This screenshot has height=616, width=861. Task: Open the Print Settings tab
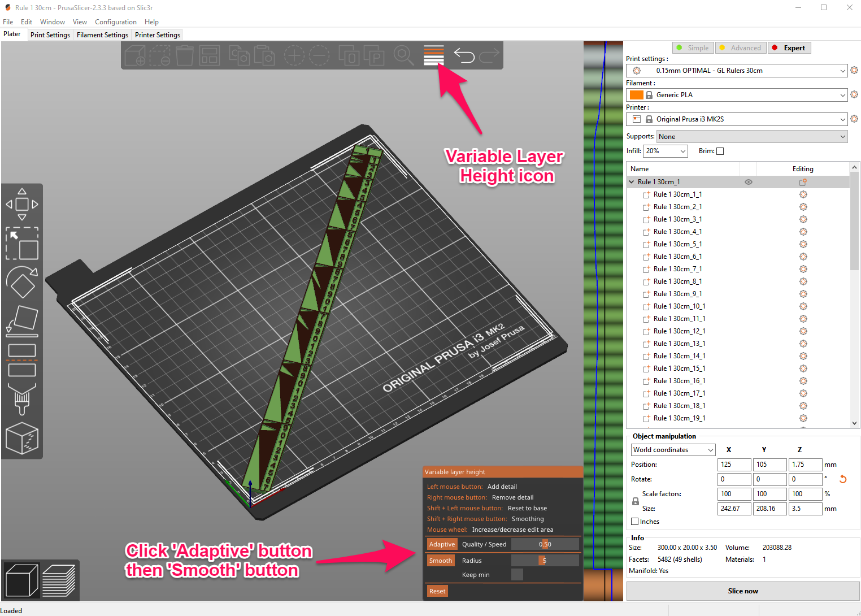(x=50, y=35)
